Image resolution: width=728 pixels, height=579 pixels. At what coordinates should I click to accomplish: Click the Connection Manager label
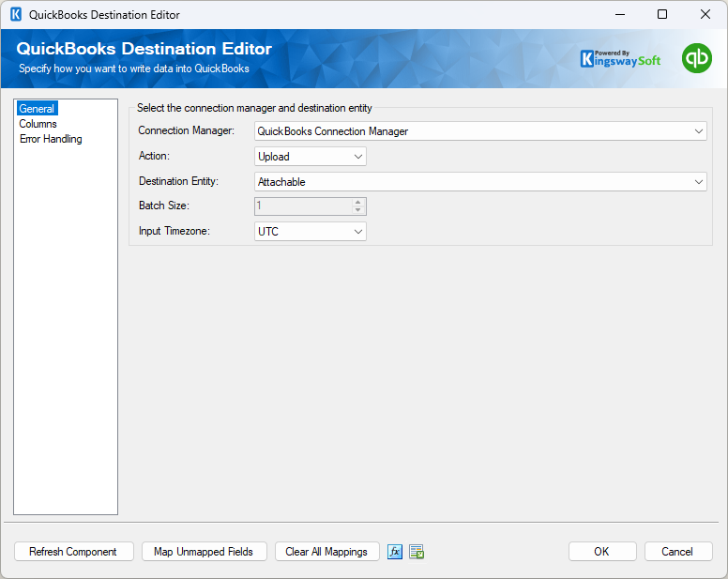tap(186, 130)
